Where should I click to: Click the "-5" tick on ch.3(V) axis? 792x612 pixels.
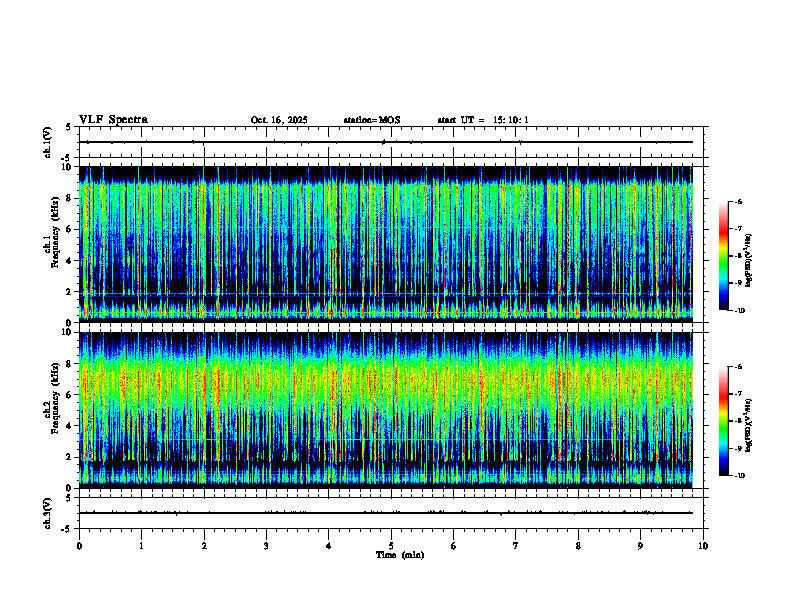(x=67, y=529)
